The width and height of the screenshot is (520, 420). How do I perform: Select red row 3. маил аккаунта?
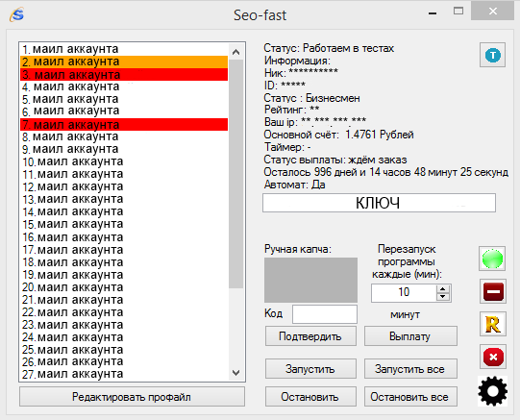pos(124,75)
